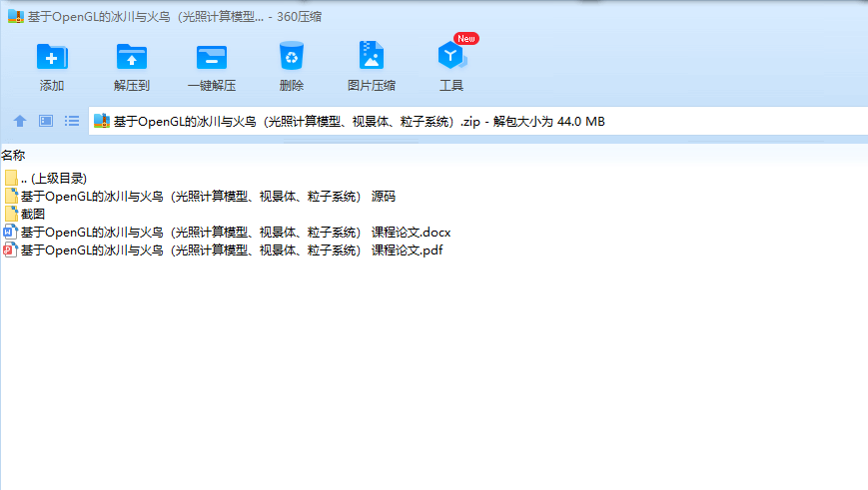Click the archive icon in address bar

(x=102, y=121)
